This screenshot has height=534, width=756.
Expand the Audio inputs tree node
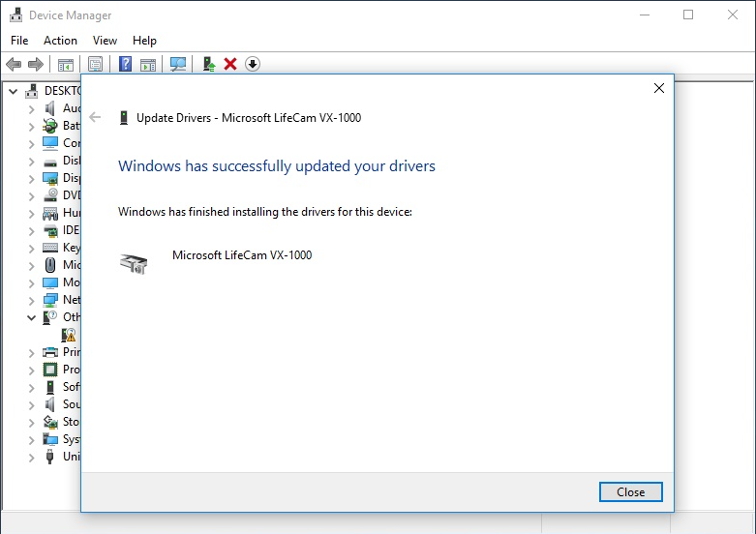coord(31,109)
